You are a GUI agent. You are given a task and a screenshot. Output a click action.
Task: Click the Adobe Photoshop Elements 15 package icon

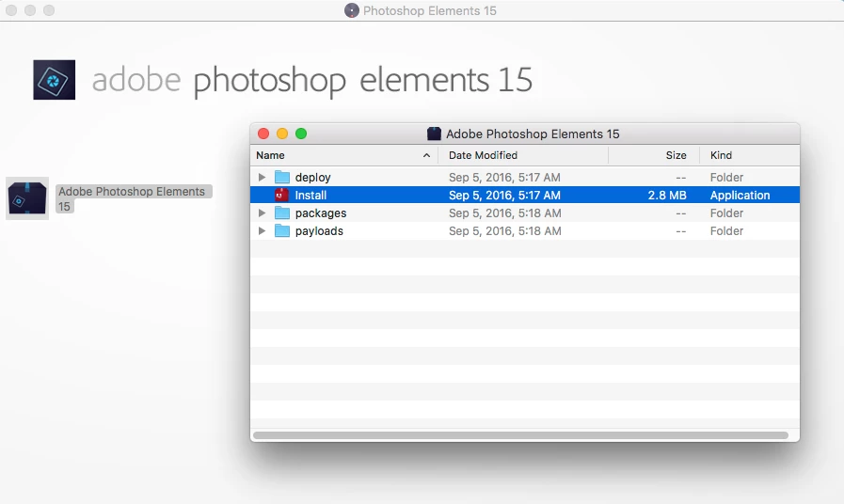point(27,198)
